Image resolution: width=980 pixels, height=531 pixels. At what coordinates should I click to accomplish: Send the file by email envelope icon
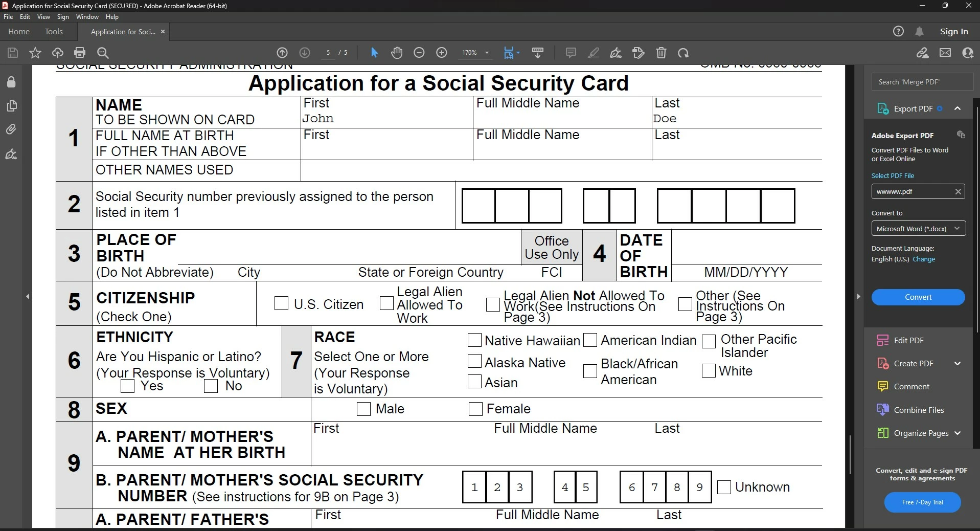(x=945, y=53)
